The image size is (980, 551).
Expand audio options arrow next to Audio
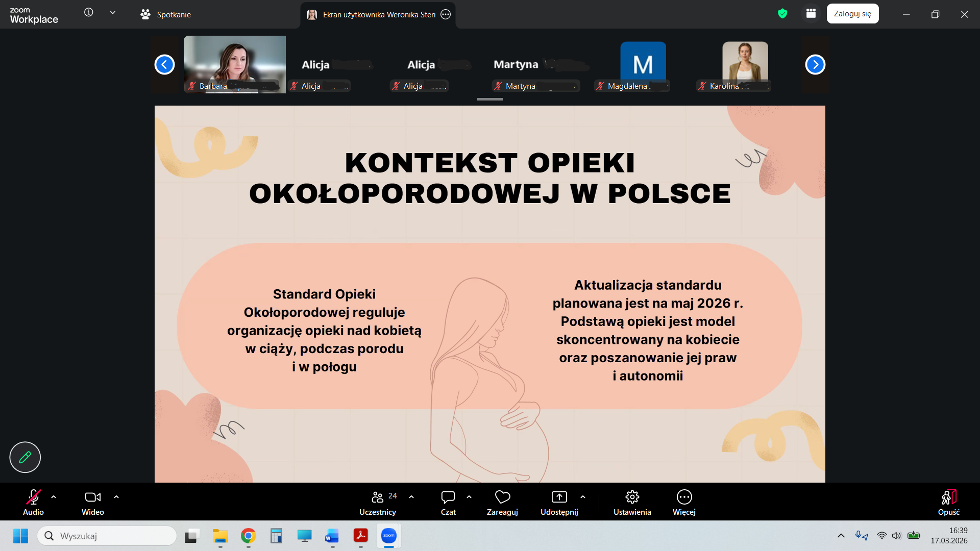pyautogui.click(x=54, y=497)
